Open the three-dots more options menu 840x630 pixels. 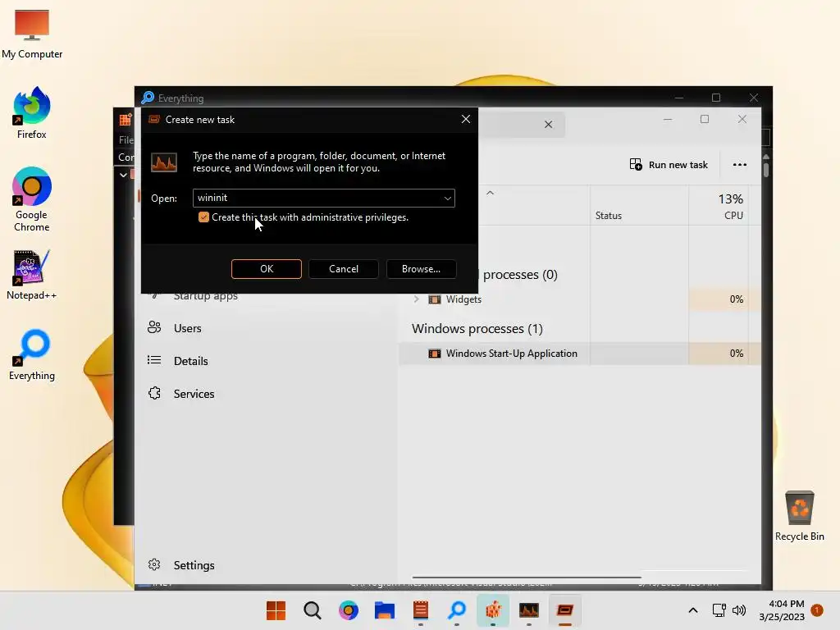(x=739, y=164)
